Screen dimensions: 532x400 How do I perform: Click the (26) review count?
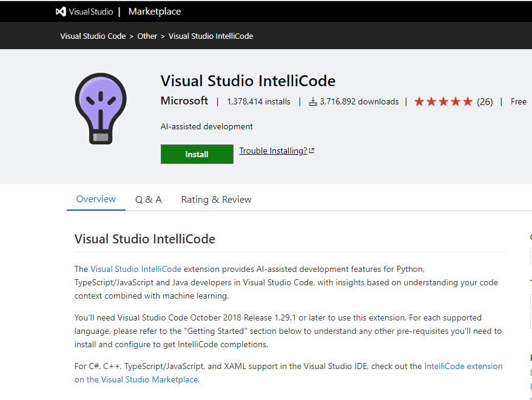point(485,102)
